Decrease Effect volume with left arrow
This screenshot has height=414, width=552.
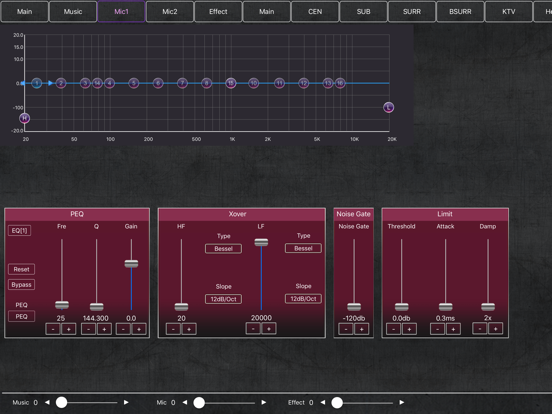coord(323,402)
